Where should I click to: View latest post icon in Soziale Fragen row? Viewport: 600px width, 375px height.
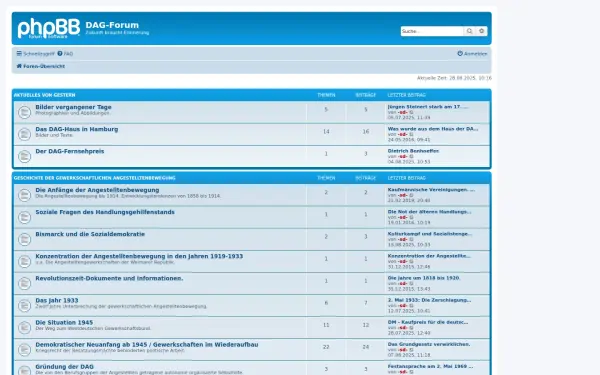point(411,217)
